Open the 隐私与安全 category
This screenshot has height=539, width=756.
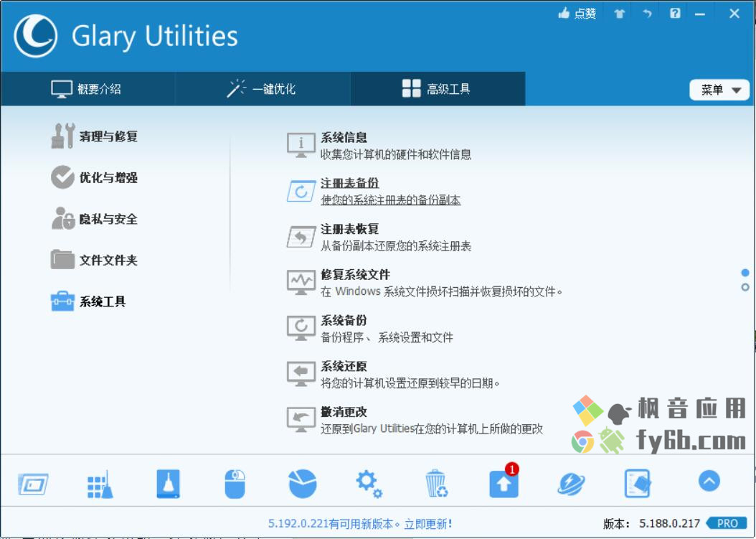pyautogui.click(x=95, y=219)
